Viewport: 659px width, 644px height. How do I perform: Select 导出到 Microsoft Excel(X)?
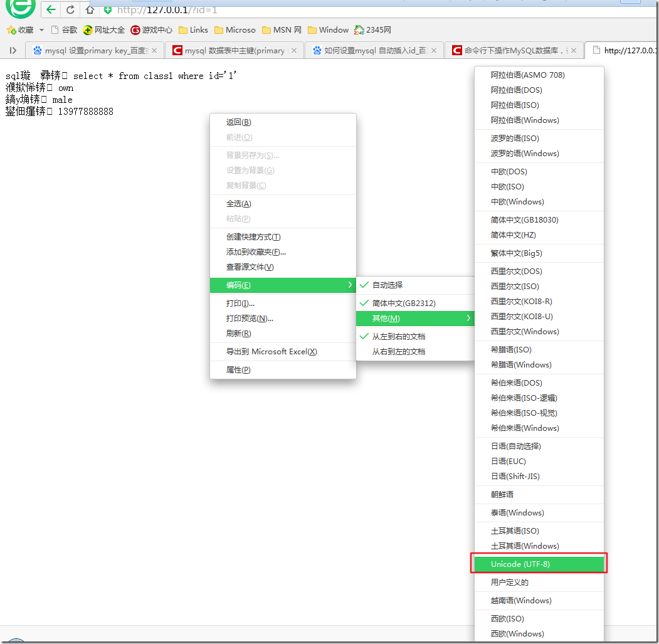click(x=283, y=352)
